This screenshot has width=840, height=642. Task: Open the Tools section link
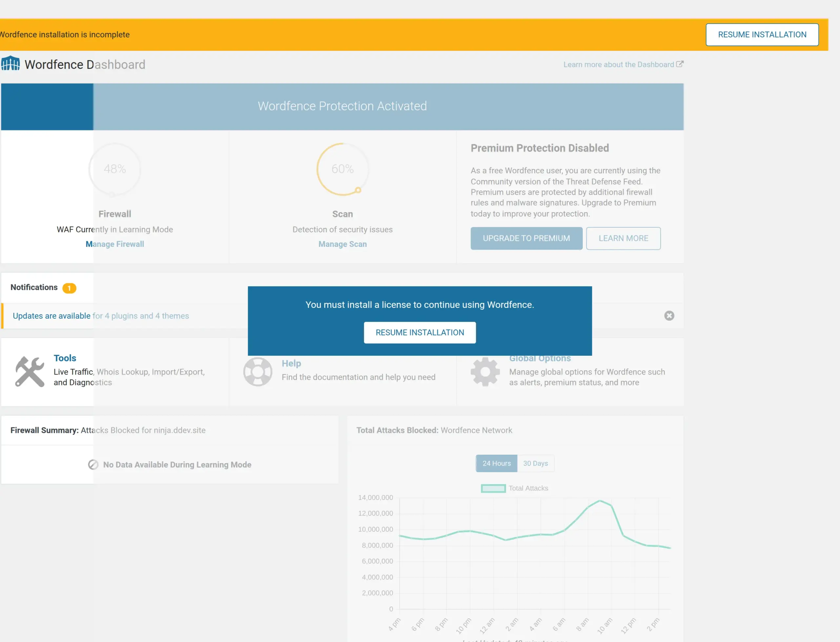click(x=65, y=358)
